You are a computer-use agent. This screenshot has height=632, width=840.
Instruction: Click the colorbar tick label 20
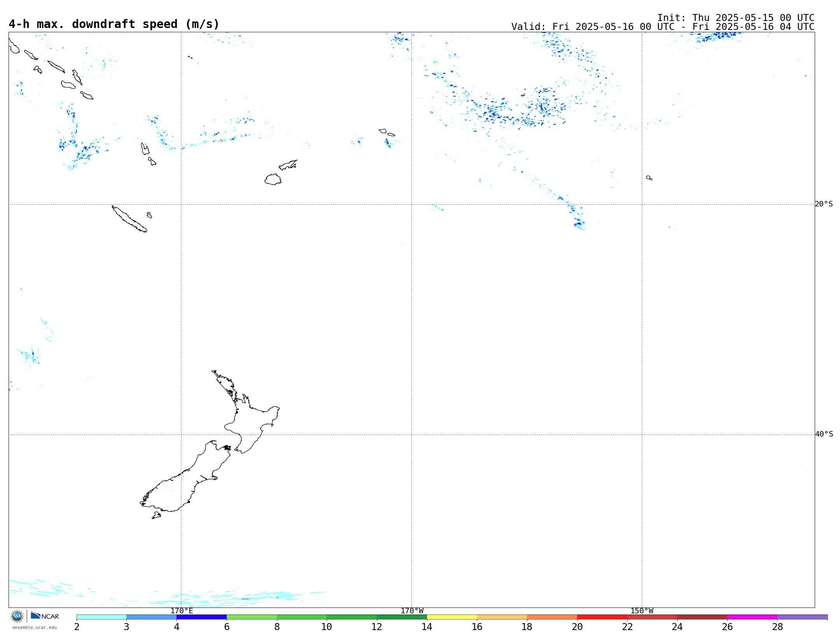pos(577,627)
